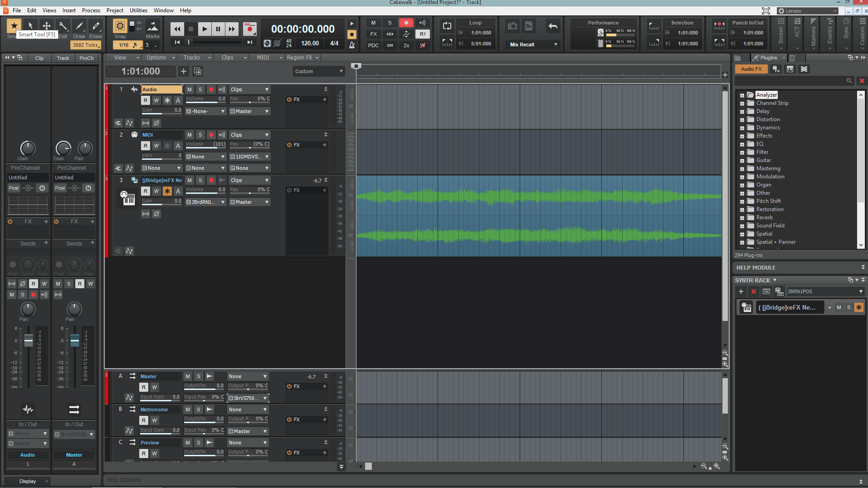This screenshot has width=868, height=488.
Task: Toggle the Loop on/off icon
Action: click(x=447, y=26)
